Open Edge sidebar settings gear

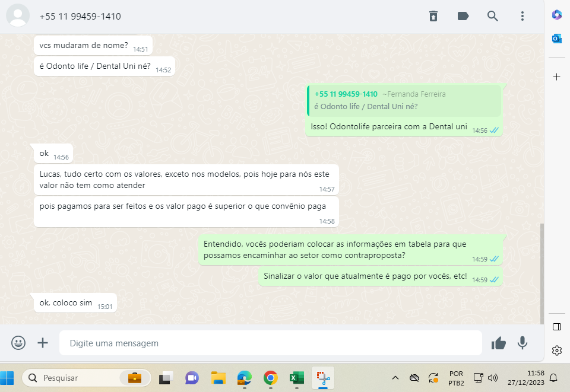pyautogui.click(x=557, y=350)
